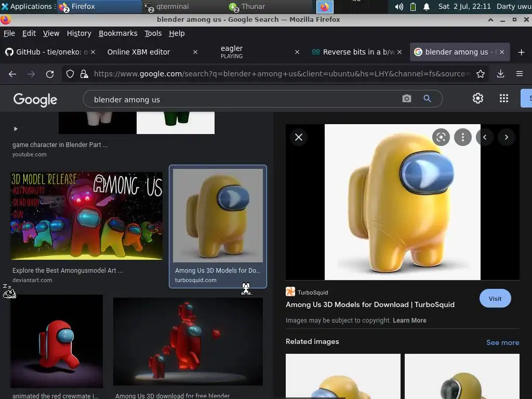Open first related image of yellow crewmate
The height and width of the screenshot is (399, 532).
(x=343, y=376)
